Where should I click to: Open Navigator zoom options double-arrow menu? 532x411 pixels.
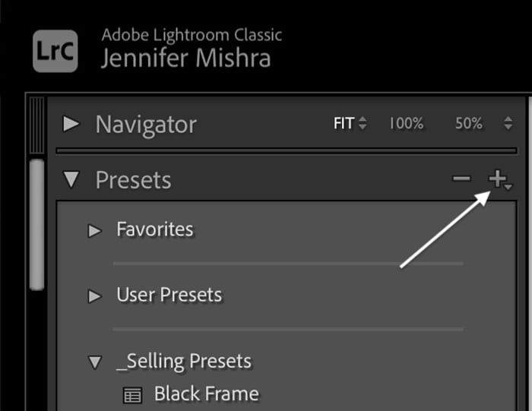coord(508,124)
